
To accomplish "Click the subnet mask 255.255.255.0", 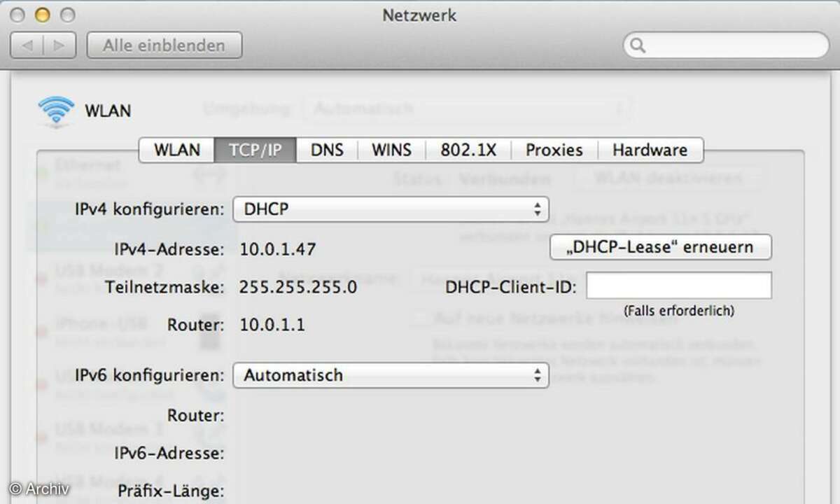I will coord(298,287).
